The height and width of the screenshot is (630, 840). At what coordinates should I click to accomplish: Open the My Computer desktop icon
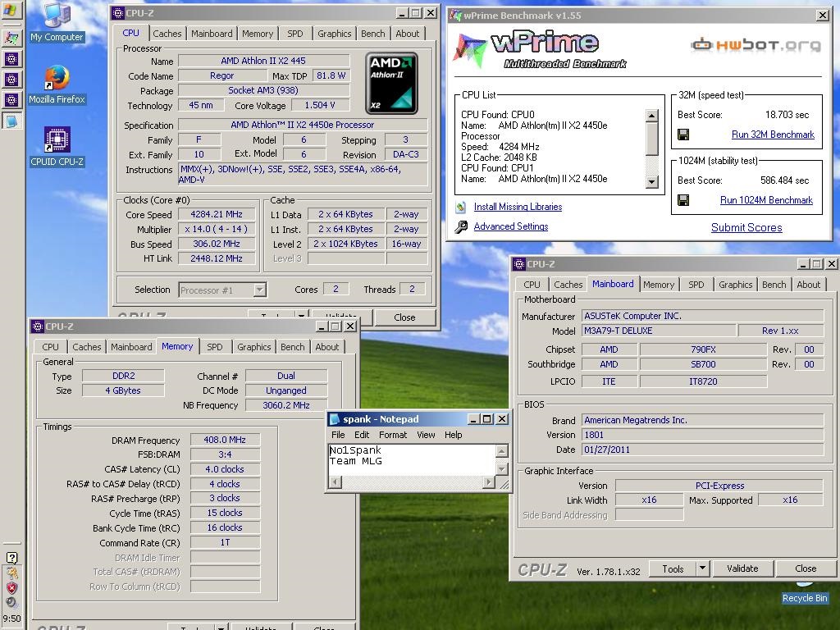coord(57,22)
